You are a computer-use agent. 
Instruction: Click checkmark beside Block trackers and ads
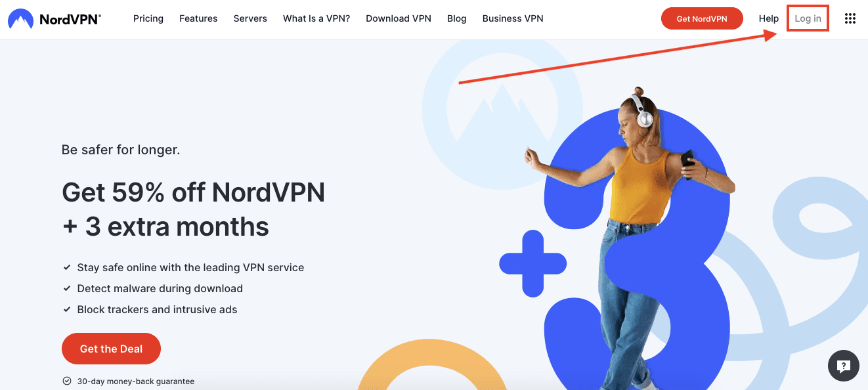[x=67, y=310]
